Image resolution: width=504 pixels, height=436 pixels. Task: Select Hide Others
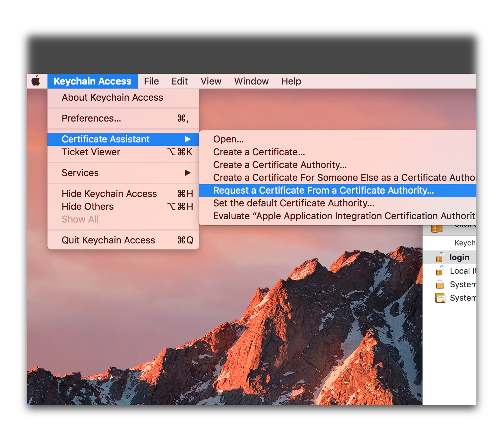click(x=88, y=206)
